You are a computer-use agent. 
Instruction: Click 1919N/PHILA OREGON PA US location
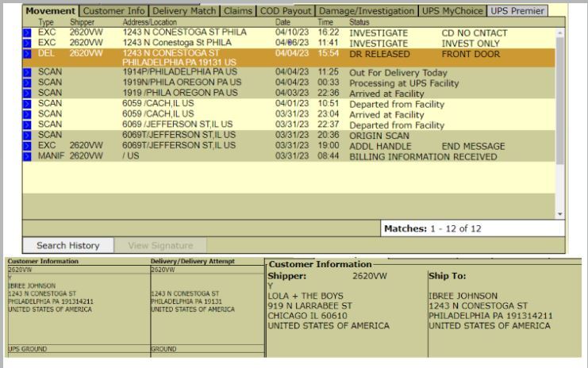coord(182,82)
